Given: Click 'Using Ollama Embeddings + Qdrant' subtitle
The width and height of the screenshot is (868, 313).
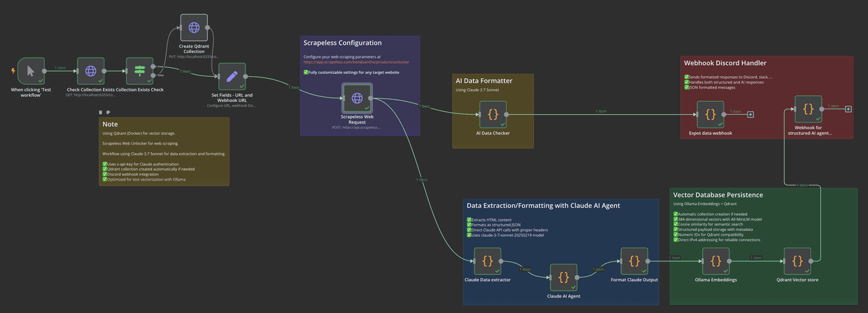Looking at the screenshot, I should [x=705, y=204].
